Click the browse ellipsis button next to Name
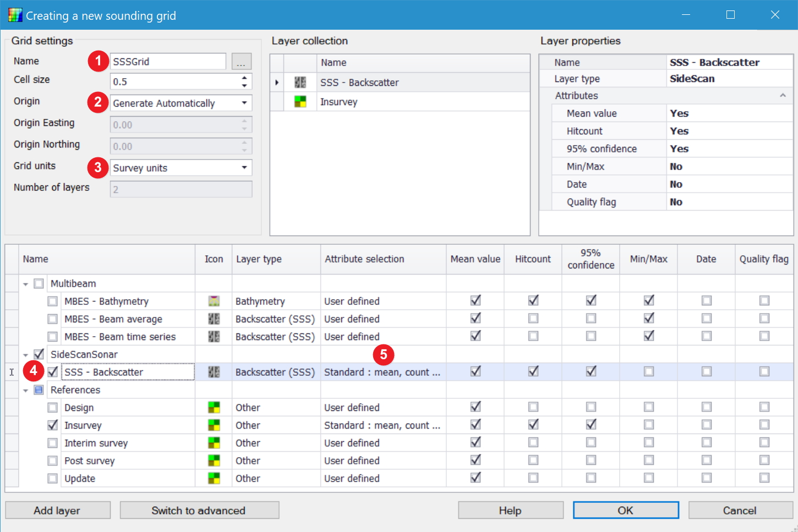The width and height of the screenshot is (798, 532). pos(241,62)
